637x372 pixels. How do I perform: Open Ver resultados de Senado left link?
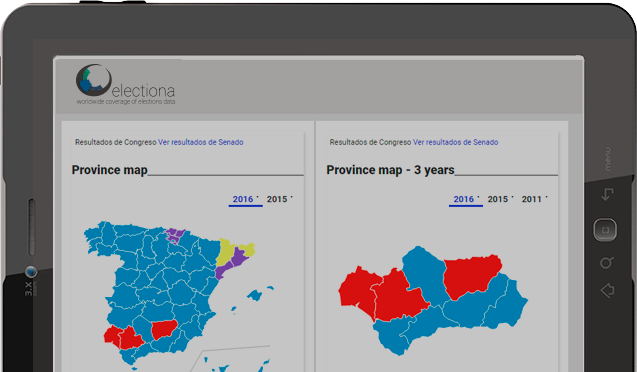pos(201,142)
